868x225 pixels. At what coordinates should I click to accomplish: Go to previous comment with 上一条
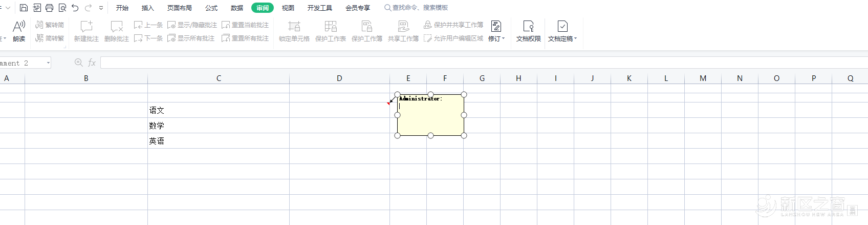pyautogui.click(x=148, y=25)
